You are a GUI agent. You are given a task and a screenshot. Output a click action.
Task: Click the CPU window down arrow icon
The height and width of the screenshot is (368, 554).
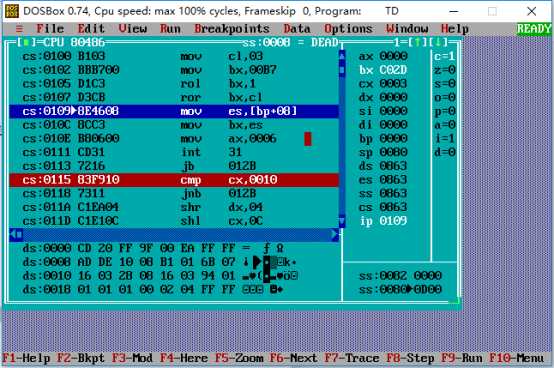pyautogui.click(x=438, y=43)
